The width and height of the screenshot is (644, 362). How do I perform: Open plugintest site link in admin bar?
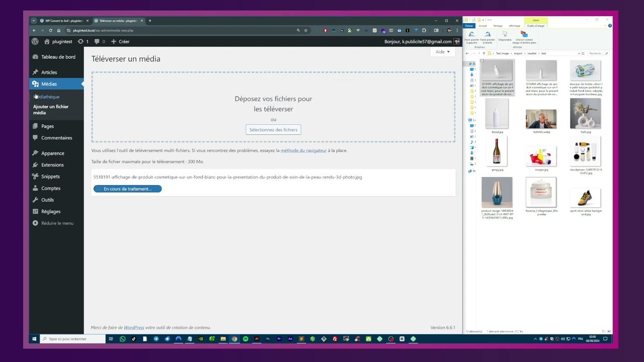(58, 41)
